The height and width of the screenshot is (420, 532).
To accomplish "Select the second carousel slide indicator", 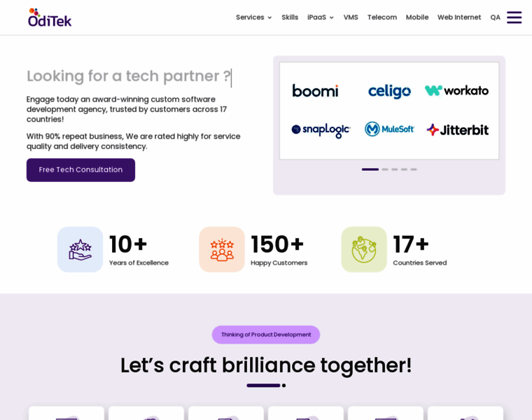I will click(x=385, y=169).
